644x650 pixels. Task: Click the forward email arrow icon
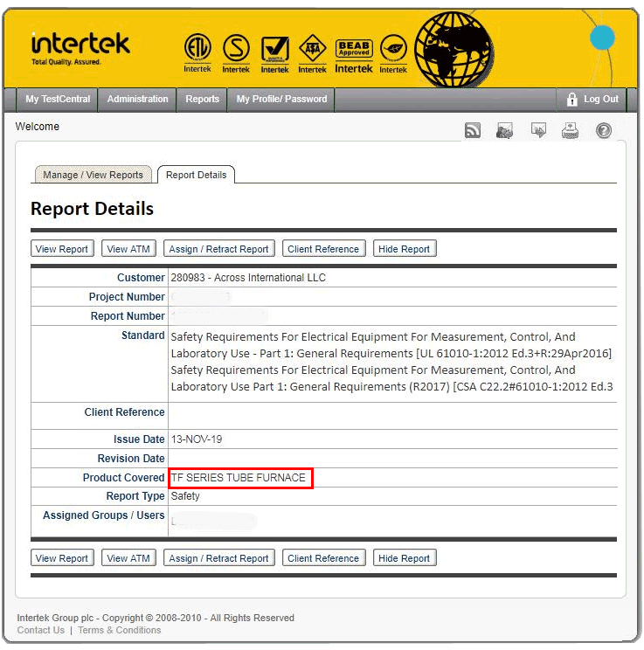point(539,131)
